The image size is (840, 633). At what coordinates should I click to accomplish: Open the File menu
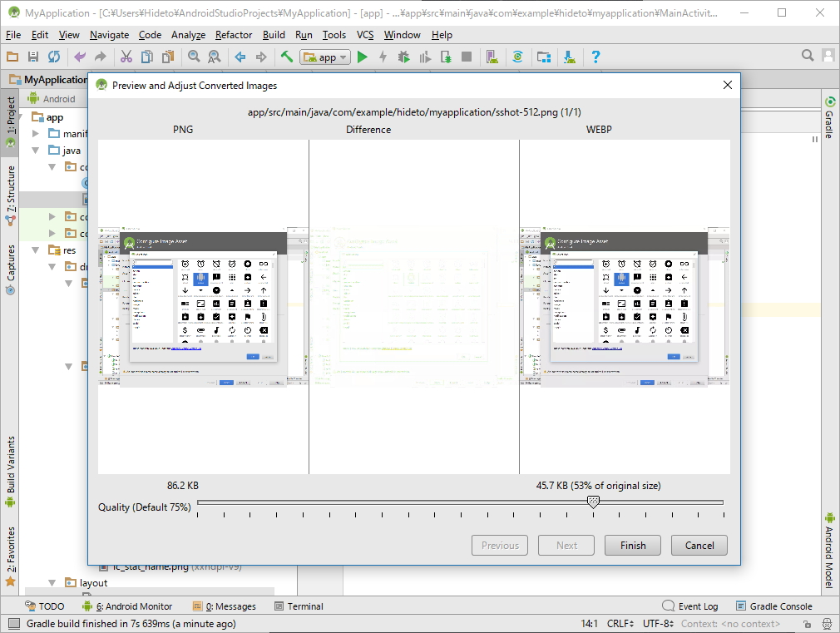tap(13, 35)
